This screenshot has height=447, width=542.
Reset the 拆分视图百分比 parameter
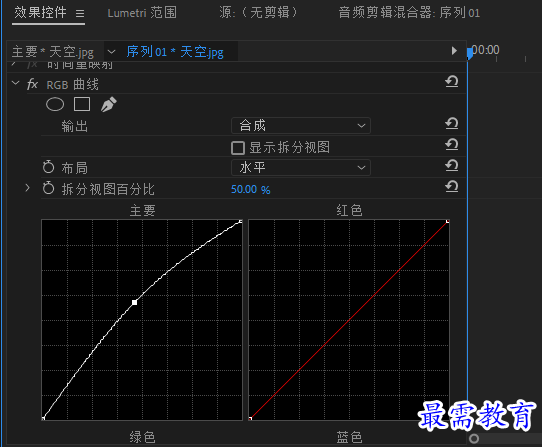pyautogui.click(x=451, y=187)
